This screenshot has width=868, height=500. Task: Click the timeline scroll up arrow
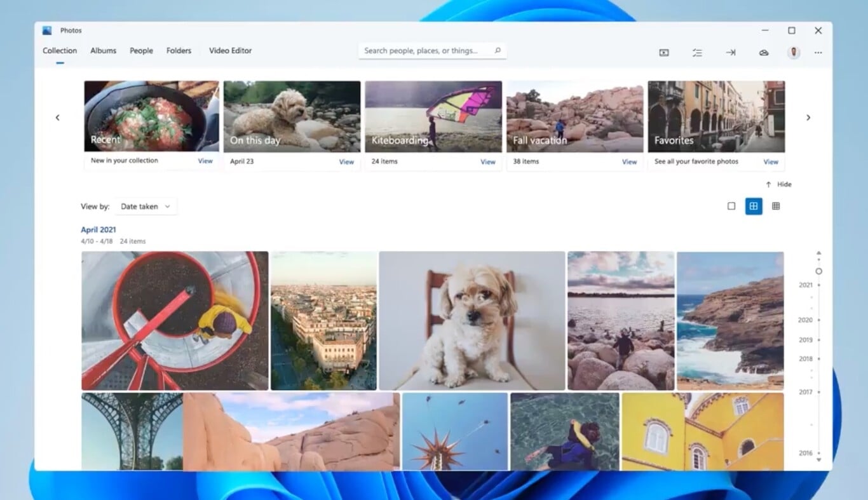point(818,253)
